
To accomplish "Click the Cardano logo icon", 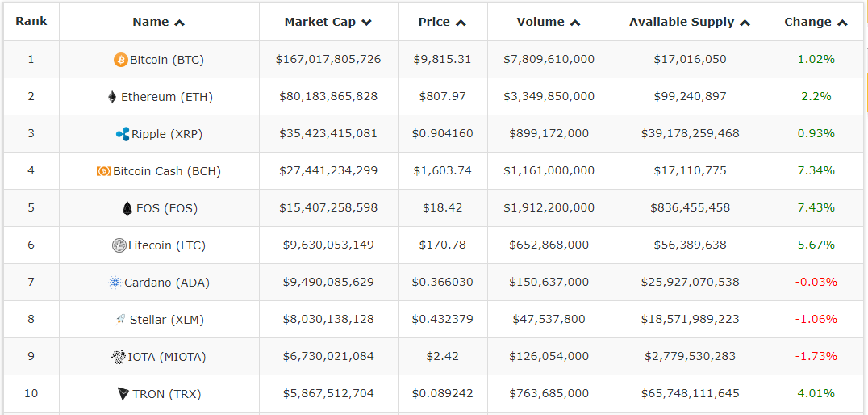I will tap(115, 283).
